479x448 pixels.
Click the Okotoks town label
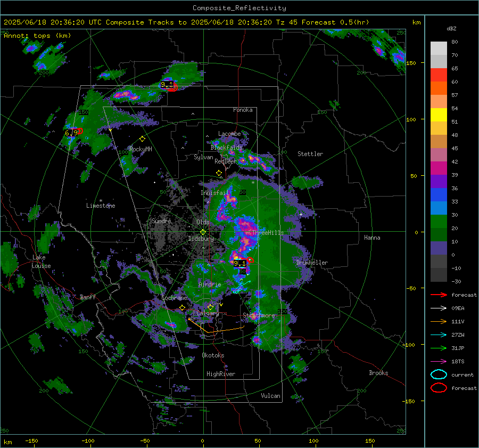pos(213,355)
